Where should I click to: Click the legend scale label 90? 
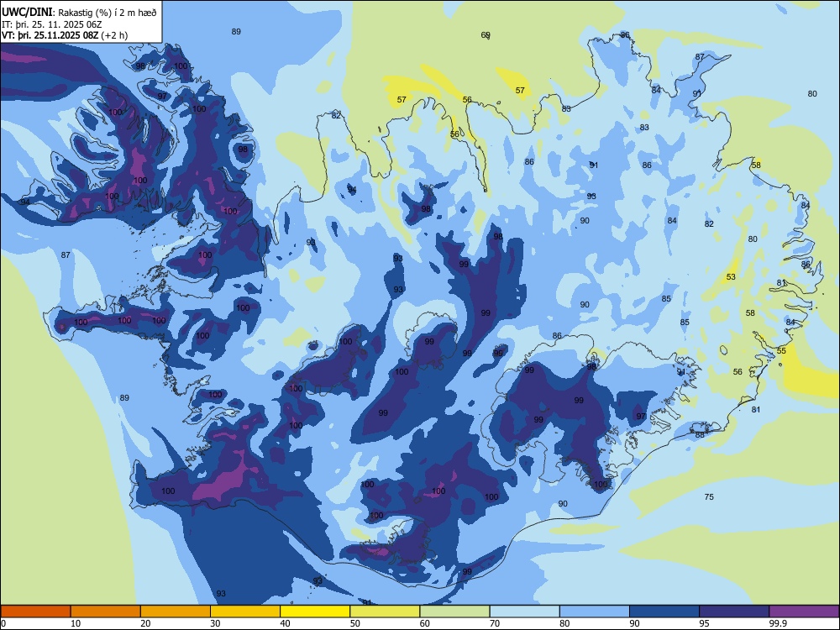click(x=634, y=623)
